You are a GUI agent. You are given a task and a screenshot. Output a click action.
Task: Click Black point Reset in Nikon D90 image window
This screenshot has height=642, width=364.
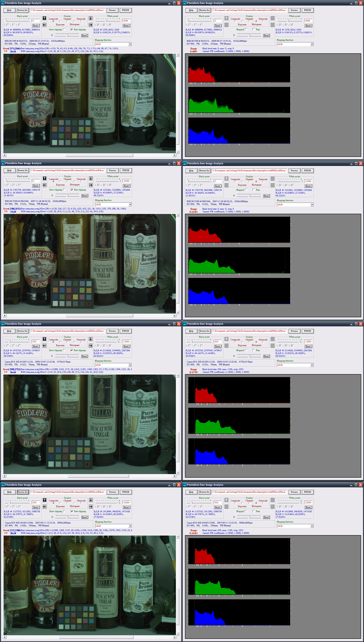click(36, 25)
